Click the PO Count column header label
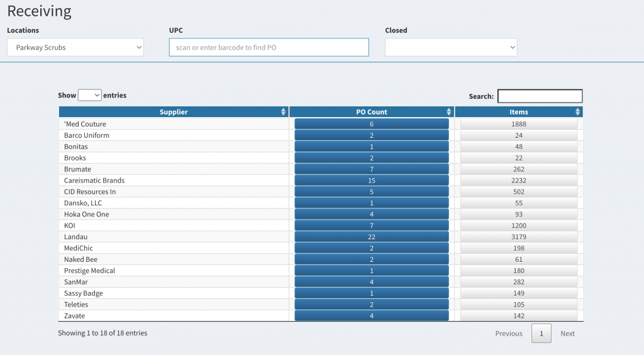The width and height of the screenshot is (644, 355). [371, 112]
